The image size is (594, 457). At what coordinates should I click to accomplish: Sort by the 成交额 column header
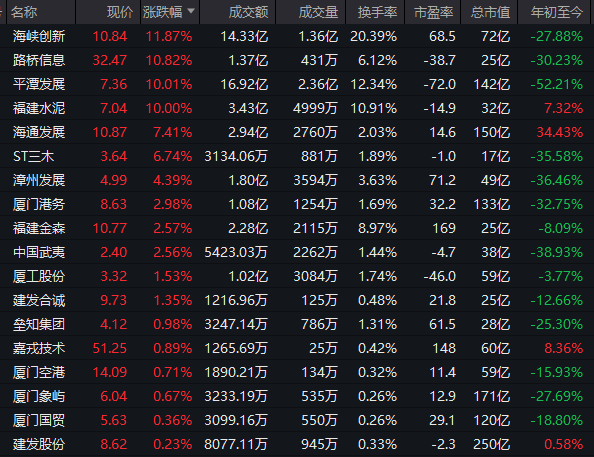click(248, 12)
